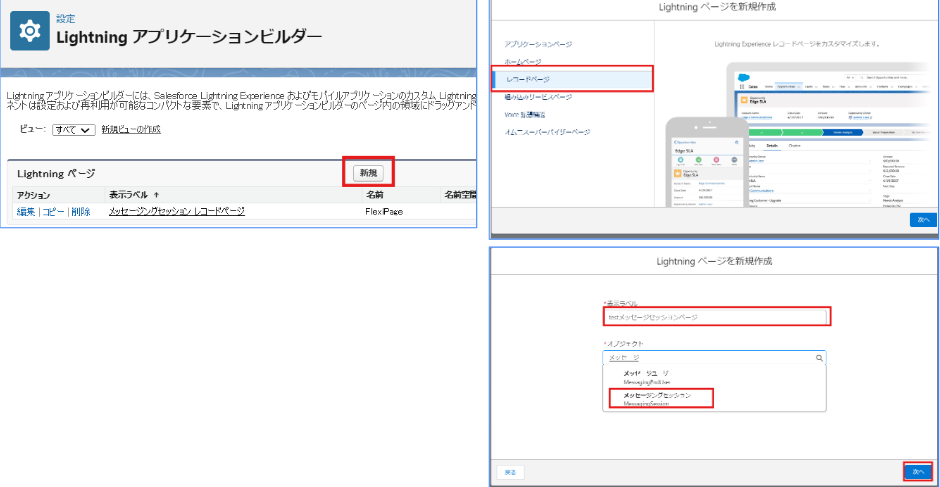The height and width of the screenshot is (487, 940).
Task: Click コピー for メッセージングセッション レコードページ
Action: click(53, 212)
